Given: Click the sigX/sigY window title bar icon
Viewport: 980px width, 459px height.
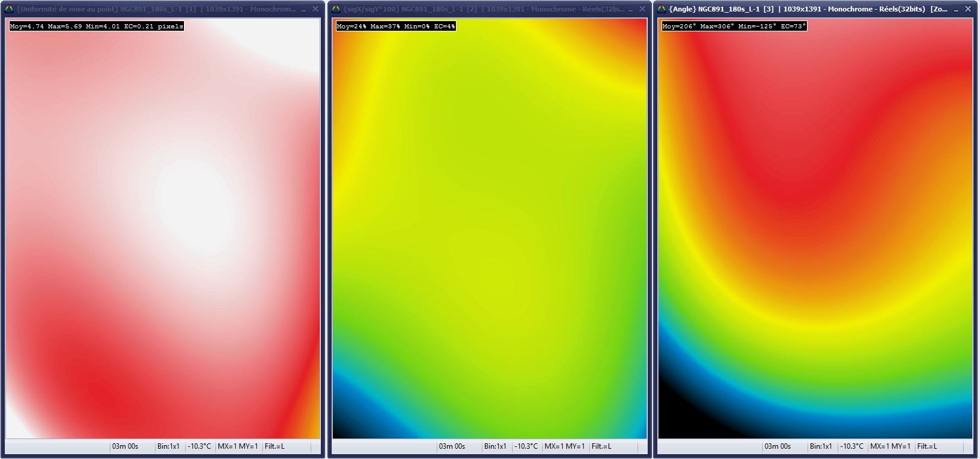Looking at the screenshot, I should coord(336,9).
